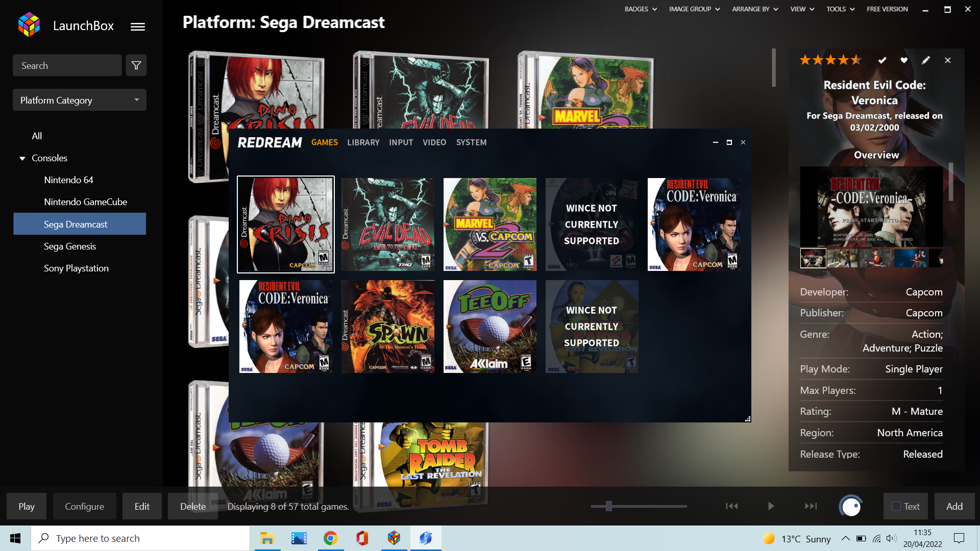Open the Tools dropdown menu
The width and height of the screenshot is (980, 551).
(x=840, y=9)
